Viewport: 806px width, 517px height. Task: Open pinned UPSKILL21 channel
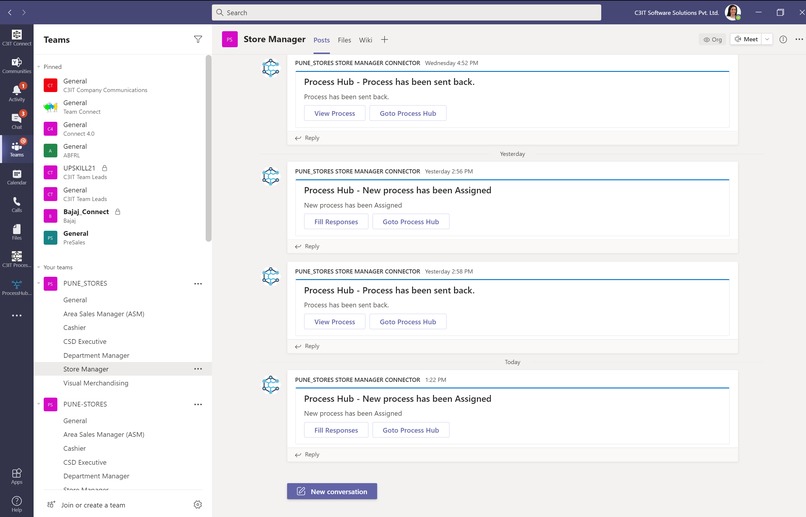pos(122,172)
